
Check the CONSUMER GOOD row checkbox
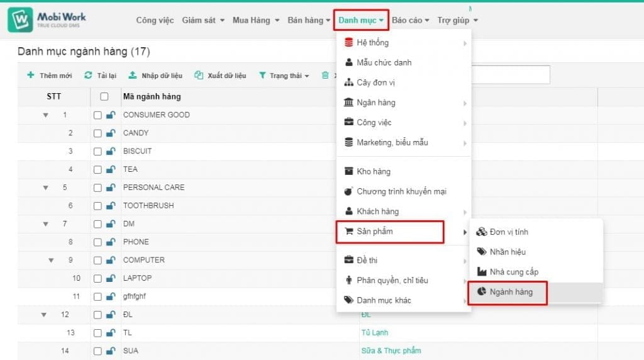[97, 115]
